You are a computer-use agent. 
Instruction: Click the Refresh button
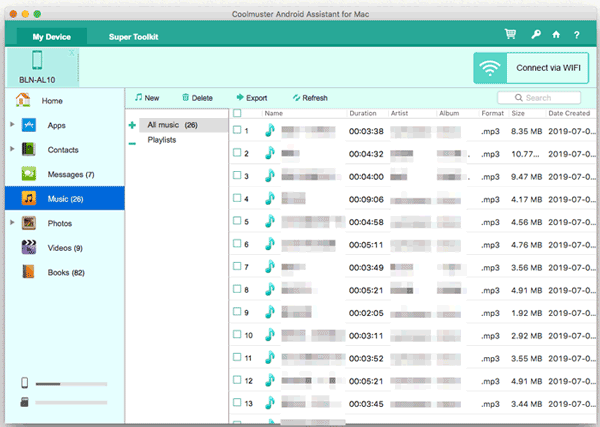[310, 98]
